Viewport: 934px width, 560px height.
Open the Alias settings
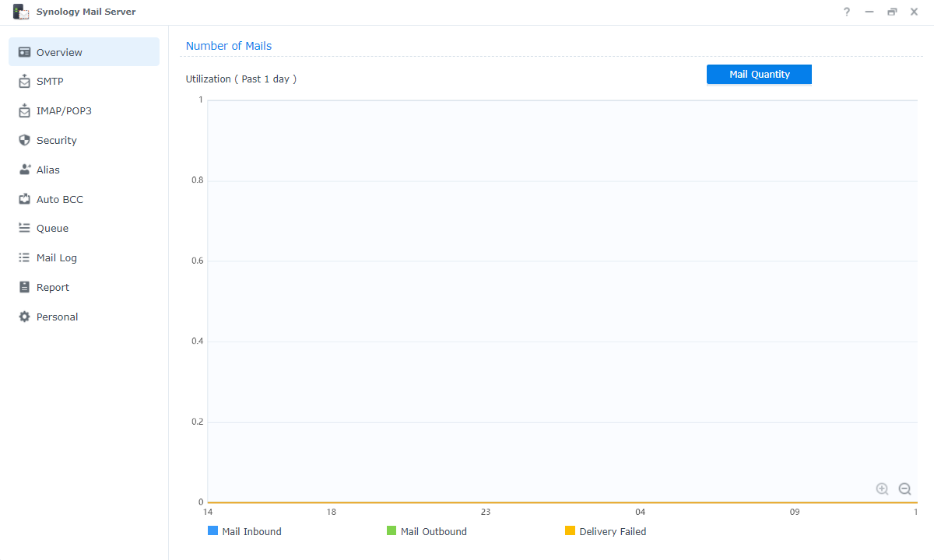coord(51,170)
